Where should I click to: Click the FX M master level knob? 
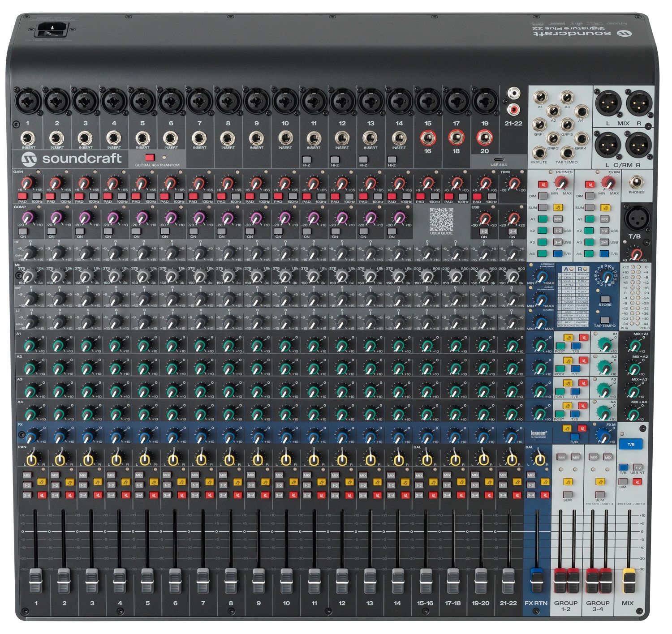603,435
